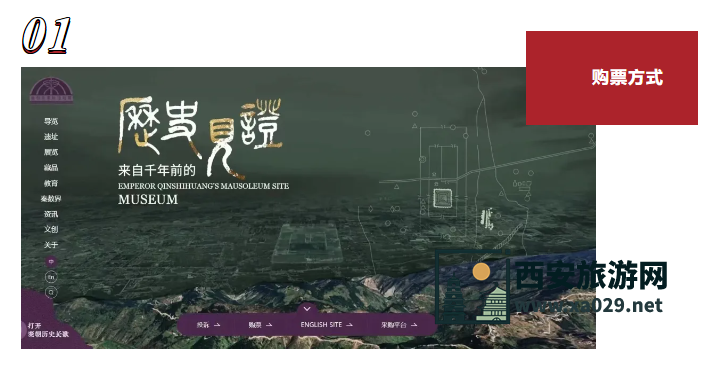Open the 教育 menu item
This screenshot has width=708, height=367.
point(51,183)
